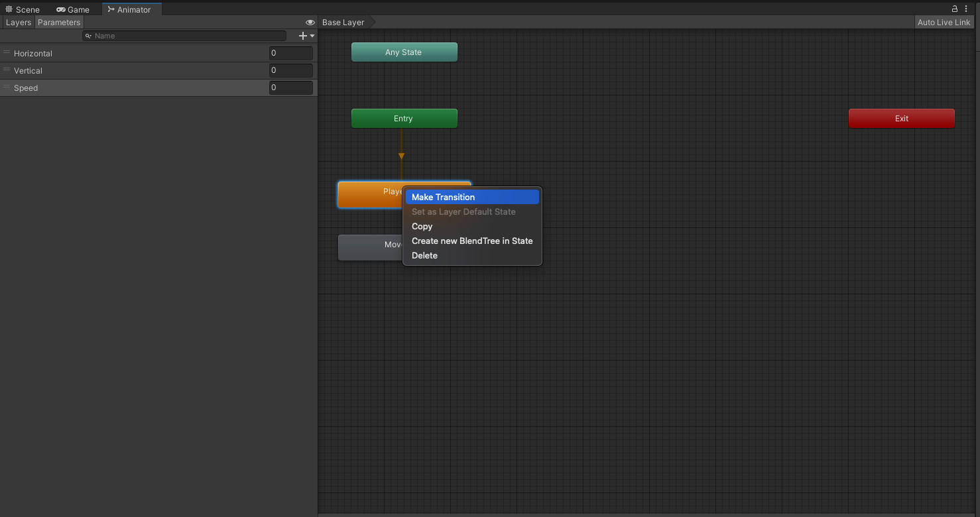
Task: Grab the Horizontal parameter drag handle
Action: (x=7, y=53)
